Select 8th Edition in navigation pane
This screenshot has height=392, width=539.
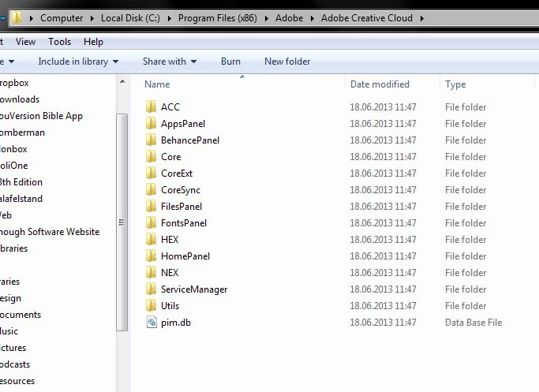tap(21, 182)
